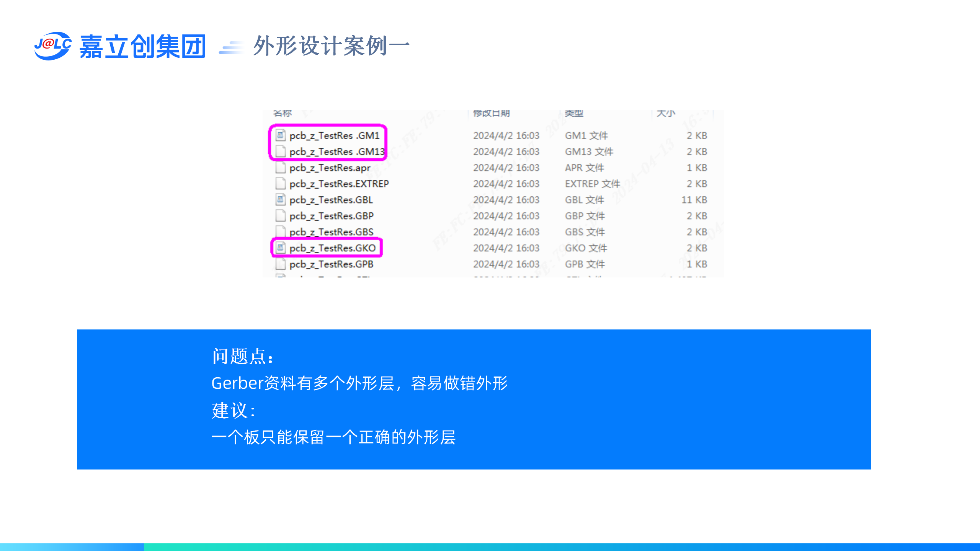Click file icon of pcb_z_TestRes.GBP

point(281,216)
